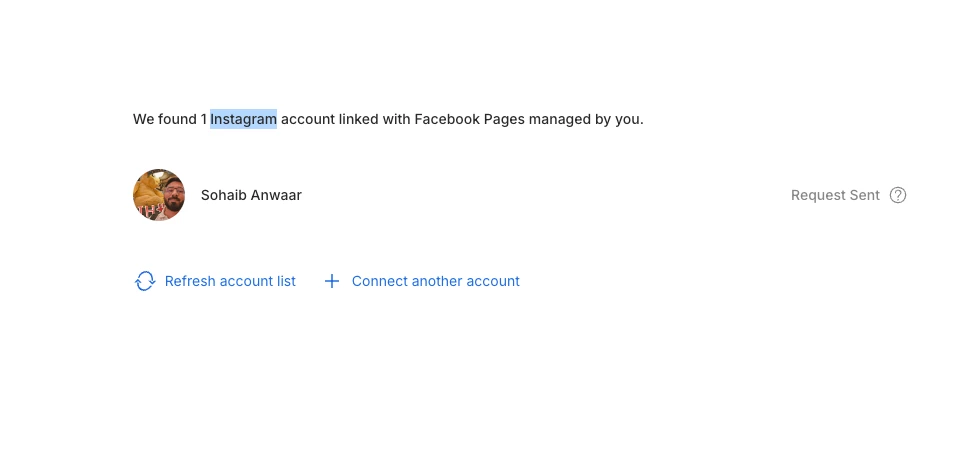The width and height of the screenshot is (971, 470).
Task: Click the number 1 in the heading
Action: tap(203, 119)
